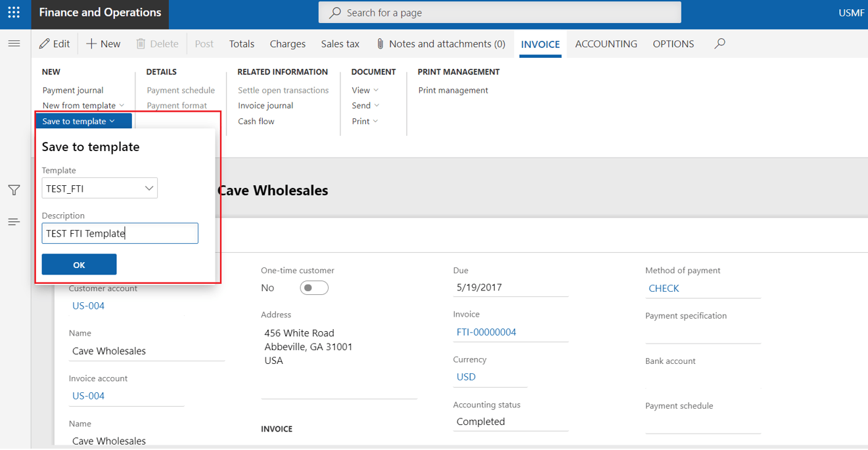The width and height of the screenshot is (868, 450).
Task: Open Print management
Action: [453, 91]
